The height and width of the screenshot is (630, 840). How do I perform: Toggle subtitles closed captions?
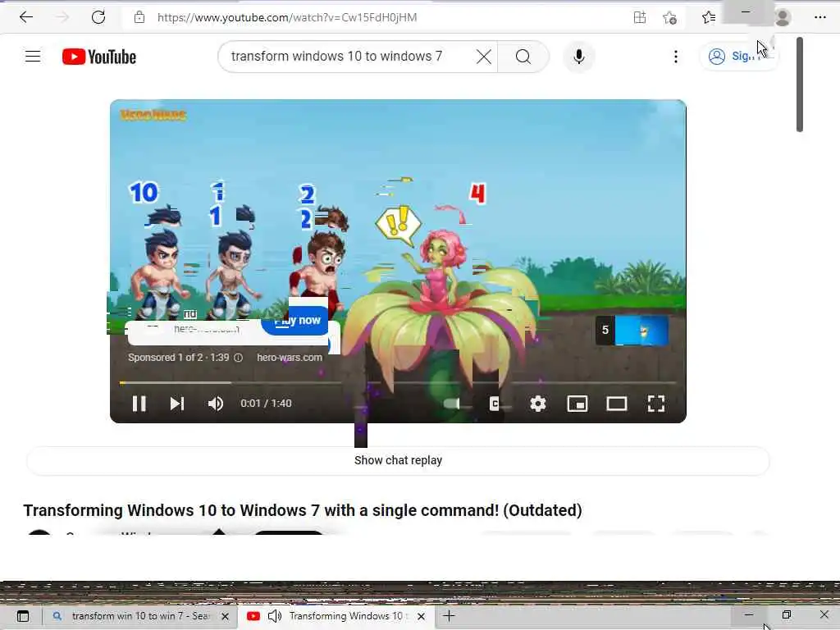tap(495, 404)
